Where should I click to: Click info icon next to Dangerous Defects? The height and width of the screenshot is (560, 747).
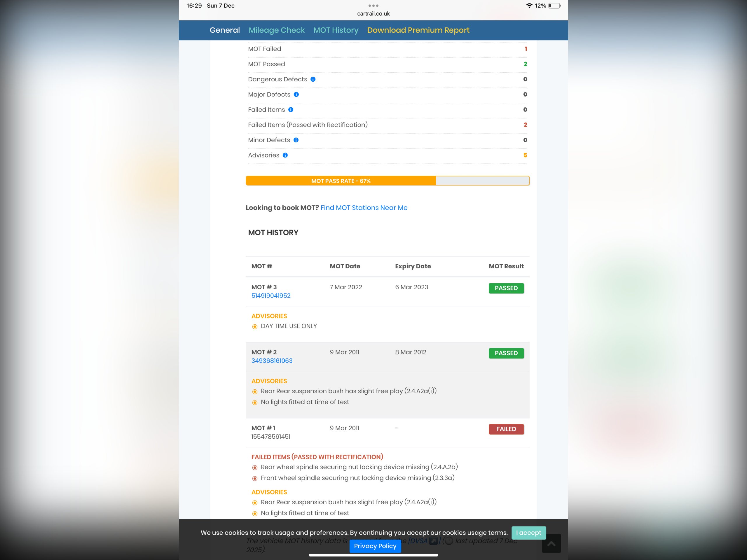313,79
